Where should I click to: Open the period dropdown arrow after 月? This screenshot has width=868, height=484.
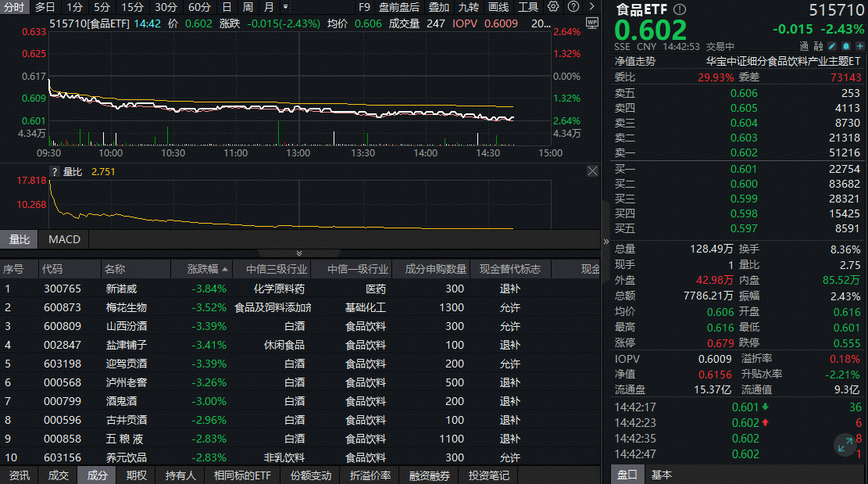pos(285,7)
